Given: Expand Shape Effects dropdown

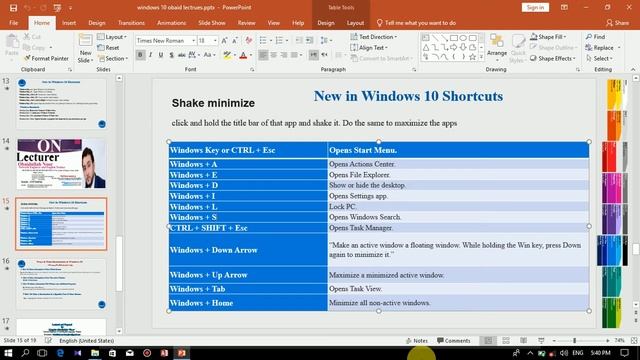Looking at the screenshot, I should (553, 58).
